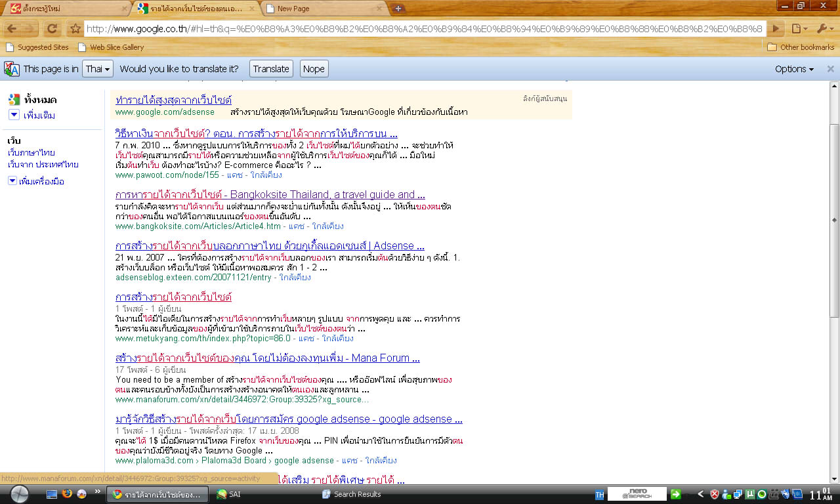The height and width of the screenshot is (504, 840).
Task: Open similar link for adsenseblog.exteen.com result
Action: (295, 278)
